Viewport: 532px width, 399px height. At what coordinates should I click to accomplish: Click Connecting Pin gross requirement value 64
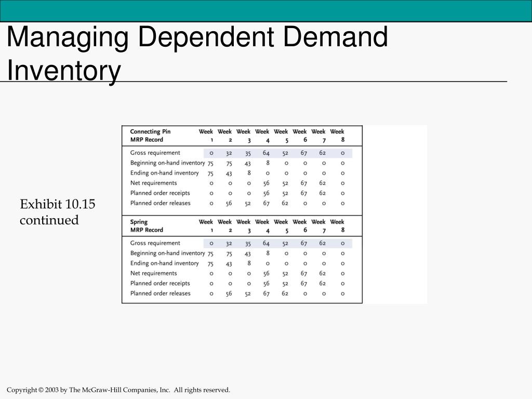pyautogui.click(x=266, y=153)
